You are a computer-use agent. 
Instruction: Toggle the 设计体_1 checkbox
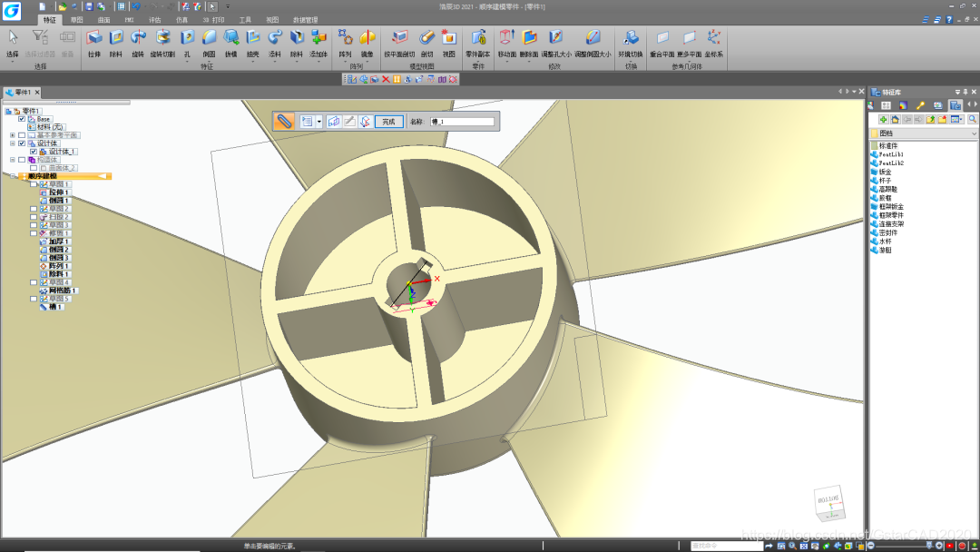click(x=33, y=152)
